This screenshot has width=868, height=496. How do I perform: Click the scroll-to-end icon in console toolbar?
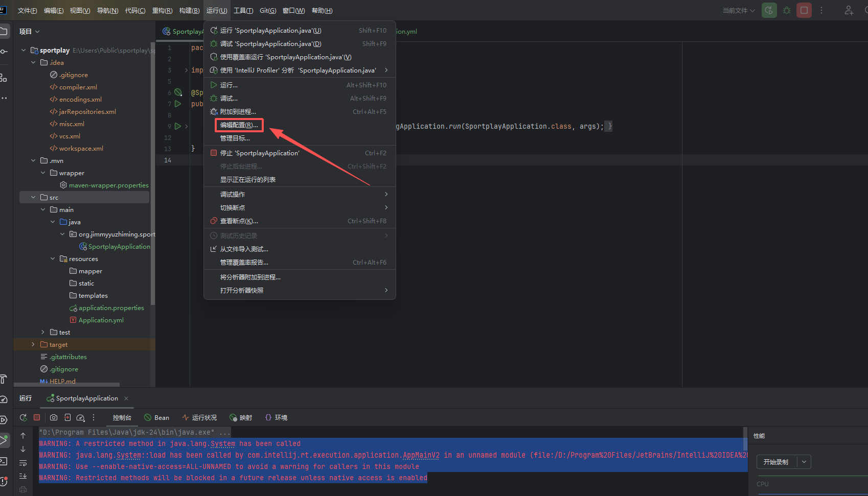click(x=22, y=476)
